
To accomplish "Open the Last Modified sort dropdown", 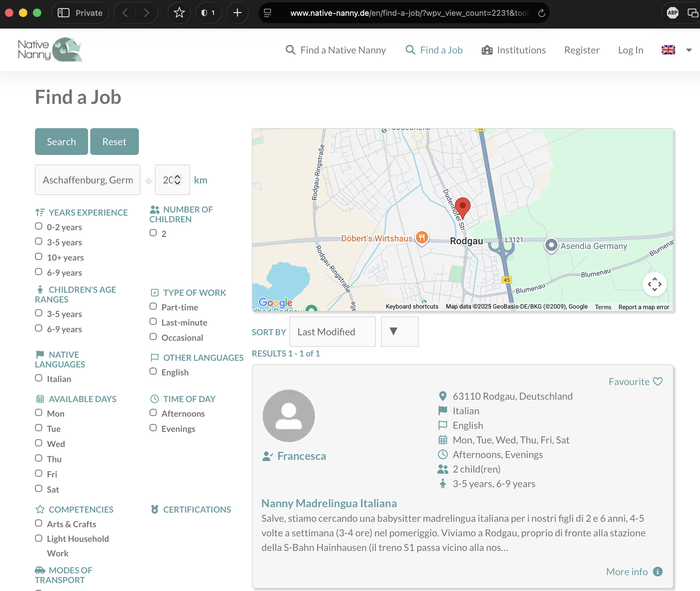I will tap(332, 332).
